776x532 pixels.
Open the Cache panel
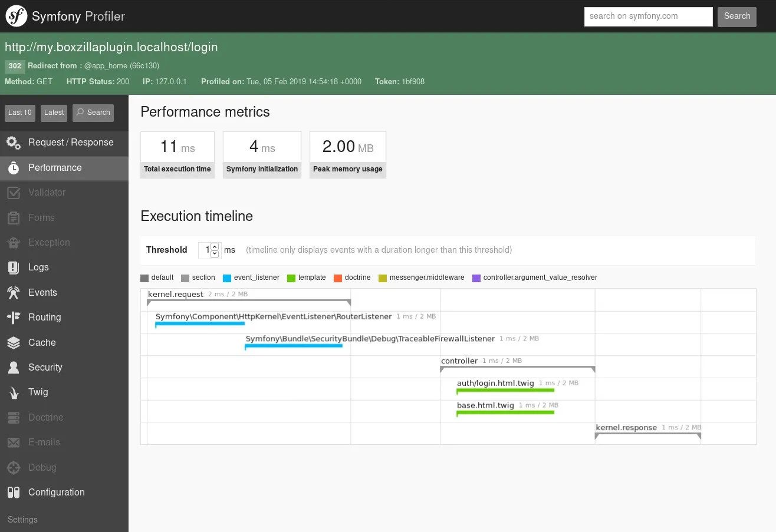click(41, 342)
